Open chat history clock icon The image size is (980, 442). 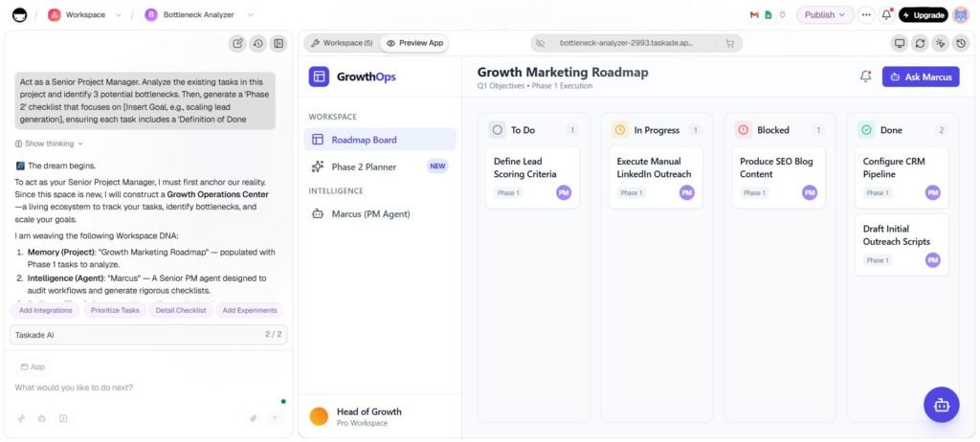click(257, 43)
